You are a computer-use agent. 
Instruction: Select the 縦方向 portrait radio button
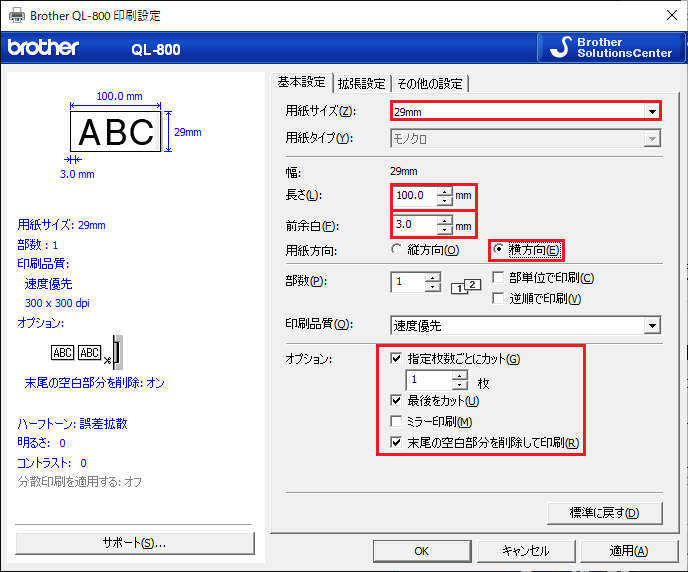[397, 249]
